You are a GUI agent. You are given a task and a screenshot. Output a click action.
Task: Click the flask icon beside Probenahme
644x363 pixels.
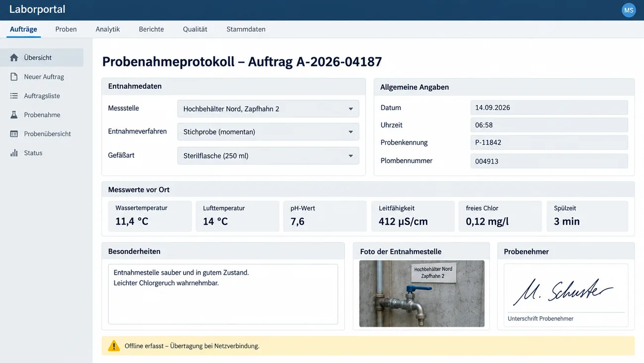point(14,115)
